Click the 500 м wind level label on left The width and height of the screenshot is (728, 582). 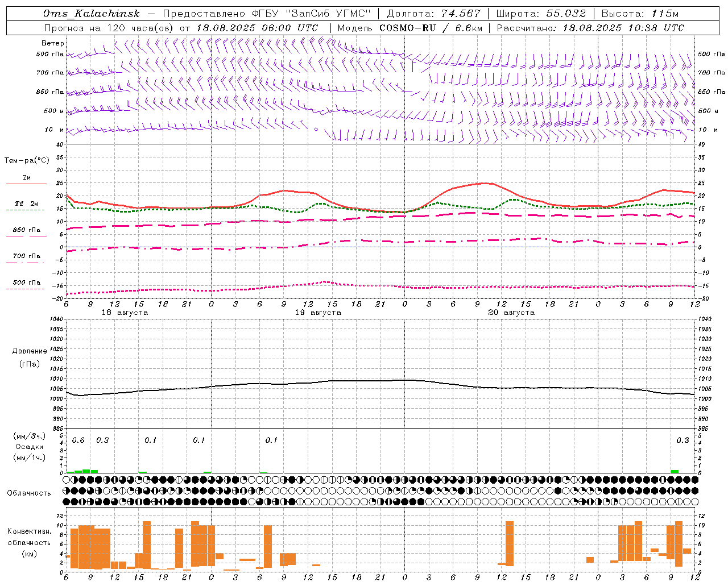54,111
